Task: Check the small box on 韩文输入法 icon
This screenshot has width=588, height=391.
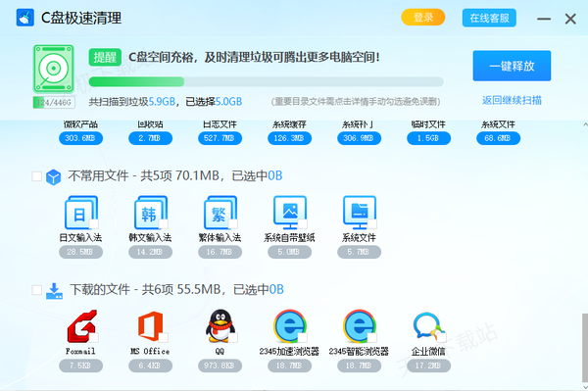Action: (163, 223)
